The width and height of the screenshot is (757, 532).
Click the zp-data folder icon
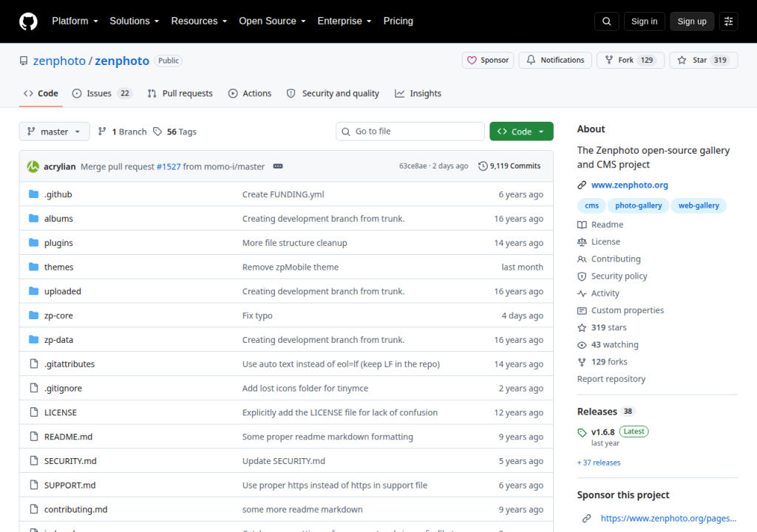33,339
